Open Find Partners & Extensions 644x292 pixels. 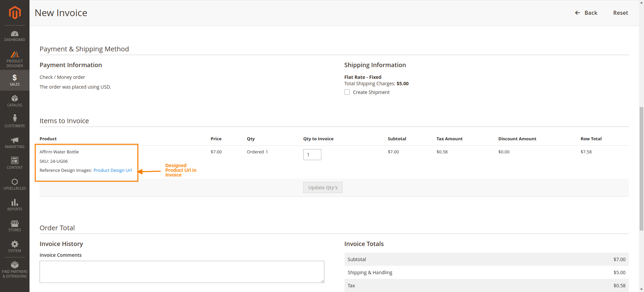pyautogui.click(x=15, y=270)
